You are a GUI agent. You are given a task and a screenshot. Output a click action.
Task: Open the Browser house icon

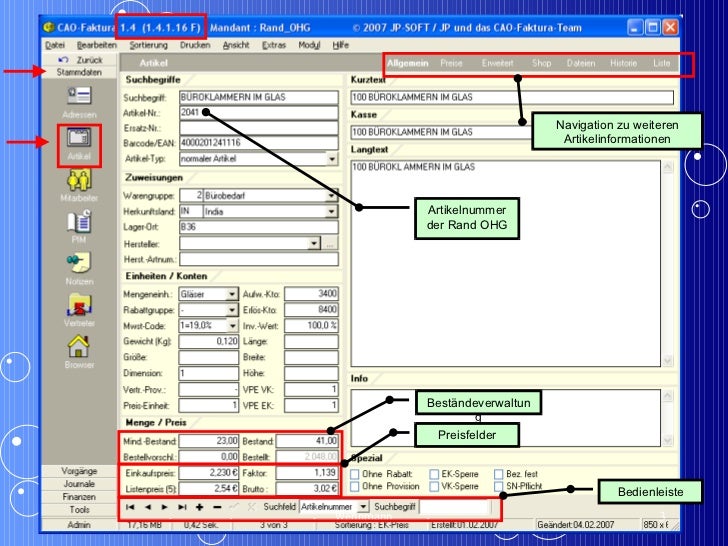78,346
